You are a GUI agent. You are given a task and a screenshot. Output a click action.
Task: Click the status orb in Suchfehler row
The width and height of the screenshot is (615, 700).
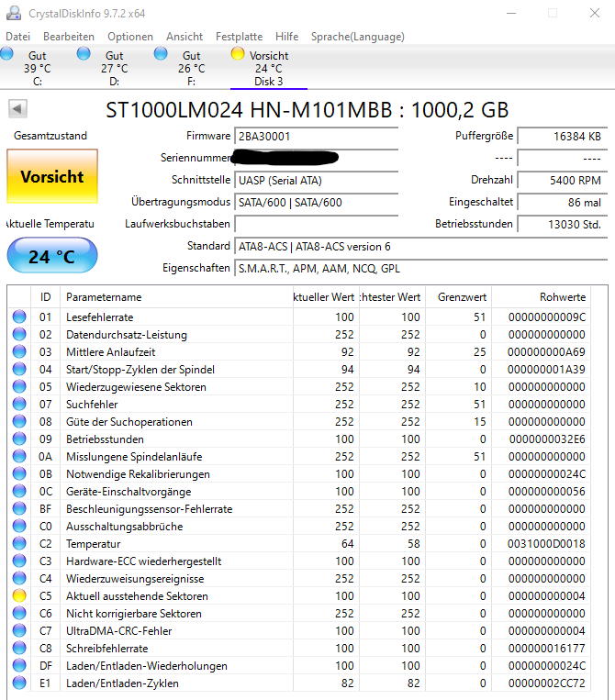tap(19, 404)
